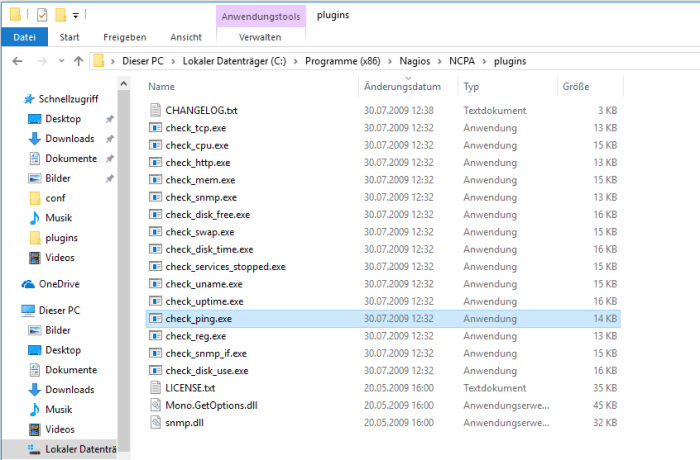
Task: Select Schnellzugriff in the navigation pane
Action: coord(68,99)
